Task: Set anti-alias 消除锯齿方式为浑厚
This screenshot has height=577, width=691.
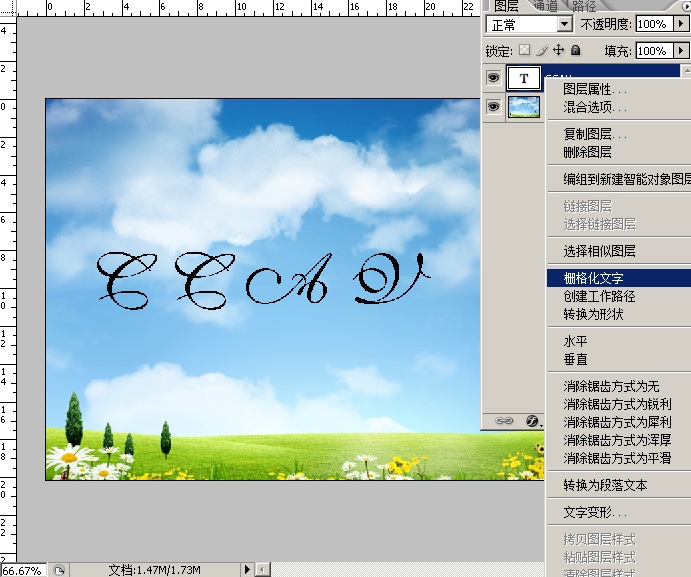Action: 617,440
